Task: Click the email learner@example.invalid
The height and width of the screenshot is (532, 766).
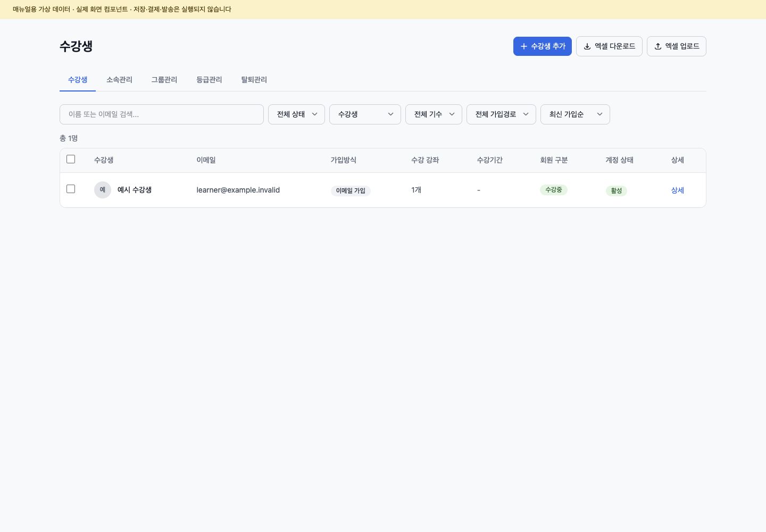Action: tap(238, 190)
